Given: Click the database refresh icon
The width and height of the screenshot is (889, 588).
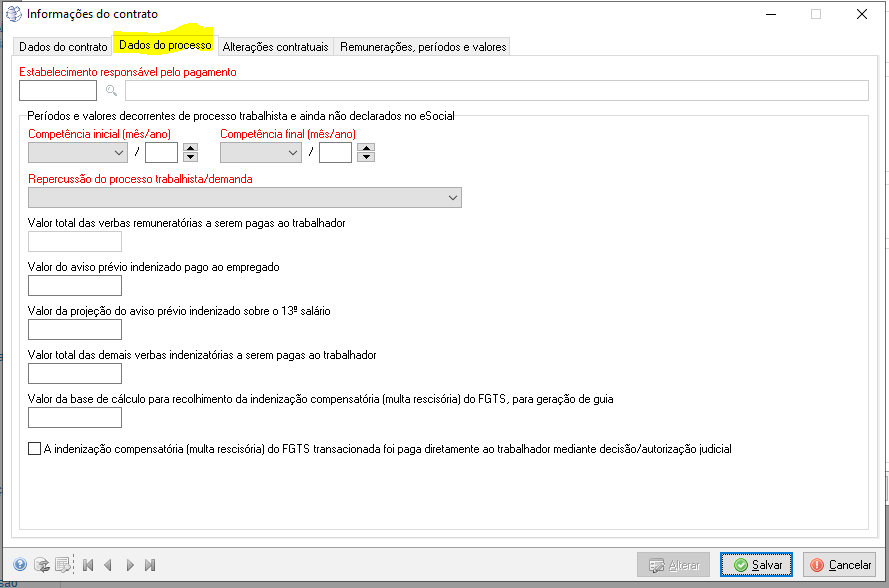Looking at the screenshot, I should (x=42, y=565).
